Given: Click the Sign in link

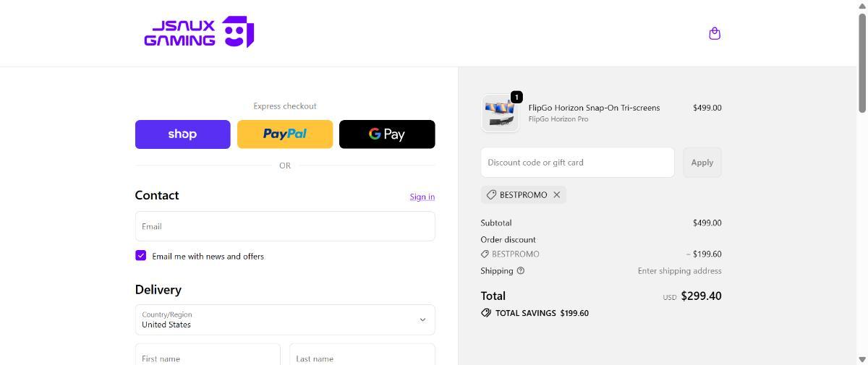Looking at the screenshot, I should (x=422, y=197).
